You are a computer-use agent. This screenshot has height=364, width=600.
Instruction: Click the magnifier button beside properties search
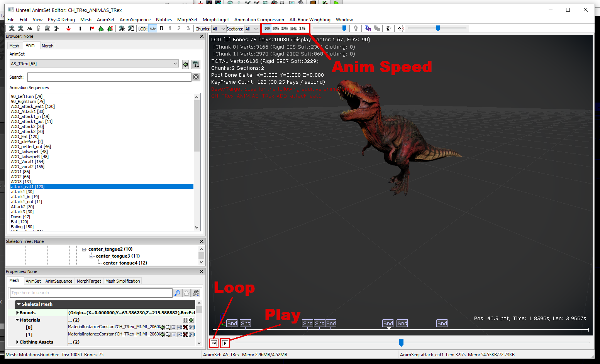point(177,293)
